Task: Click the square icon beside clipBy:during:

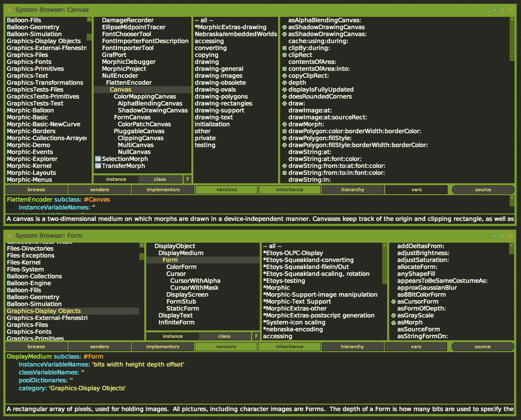Action: [x=285, y=48]
